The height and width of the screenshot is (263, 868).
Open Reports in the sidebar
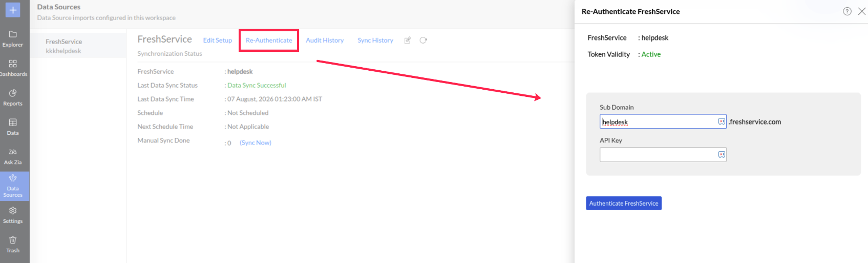click(13, 97)
